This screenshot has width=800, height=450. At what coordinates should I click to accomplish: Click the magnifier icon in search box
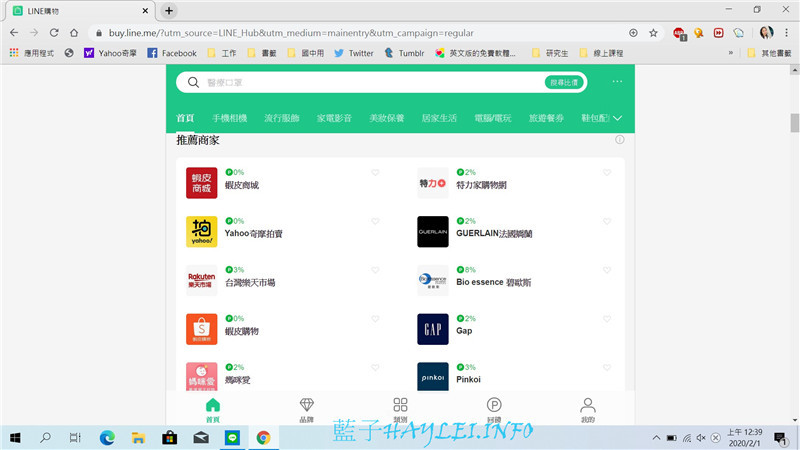pyautogui.click(x=193, y=82)
